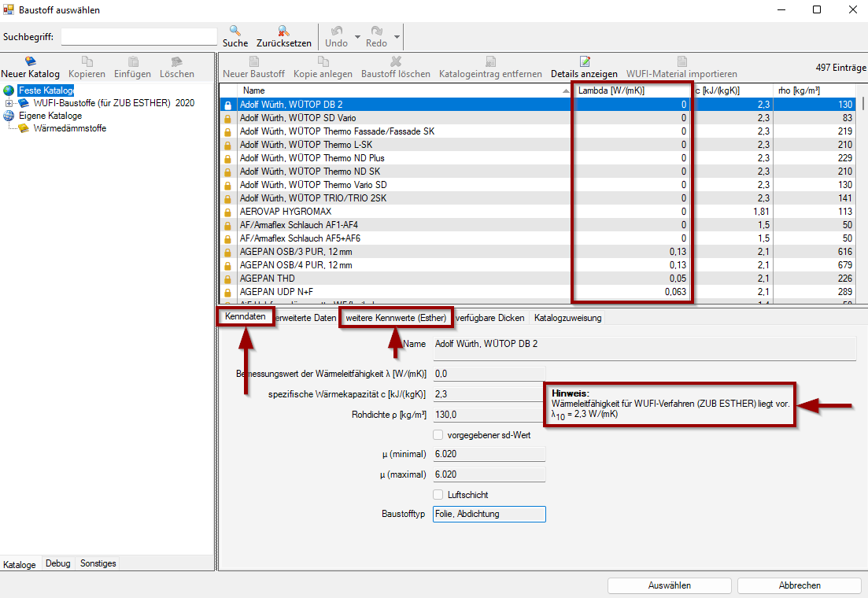Click into the Suchbegriff search field

[x=139, y=37]
